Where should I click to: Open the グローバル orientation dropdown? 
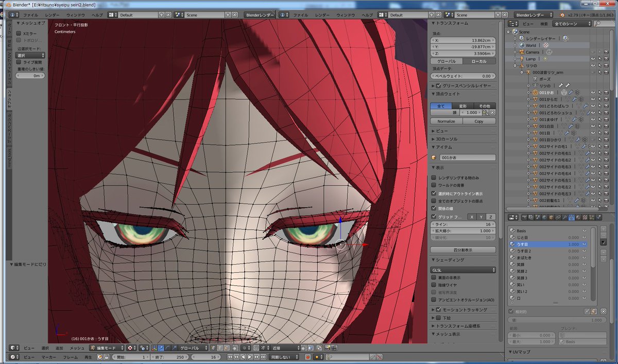click(x=192, y=348)
